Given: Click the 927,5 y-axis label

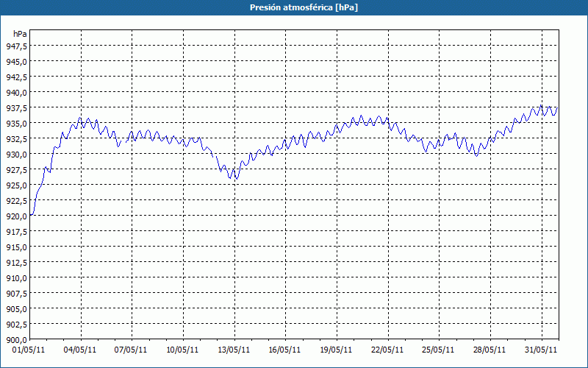Looking at the screenshot, I should (16, 170).
